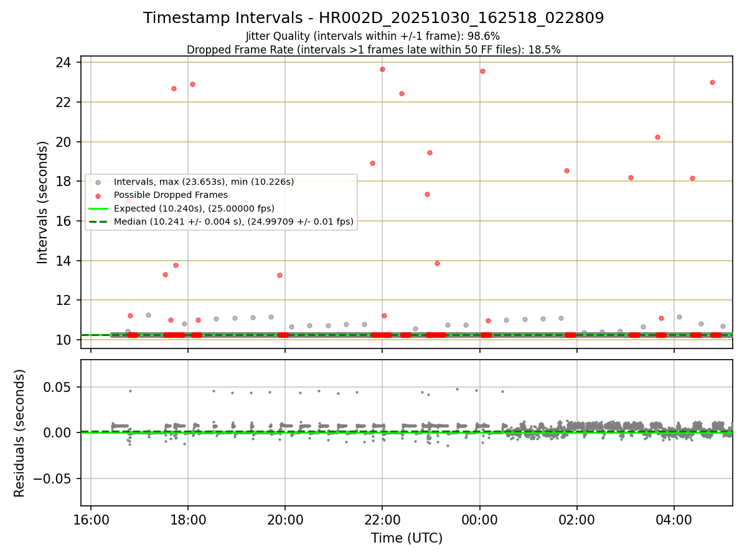Click the 'Residuals (seconds)' y-axis label
The image size is (747, 560).
(20, 433)
